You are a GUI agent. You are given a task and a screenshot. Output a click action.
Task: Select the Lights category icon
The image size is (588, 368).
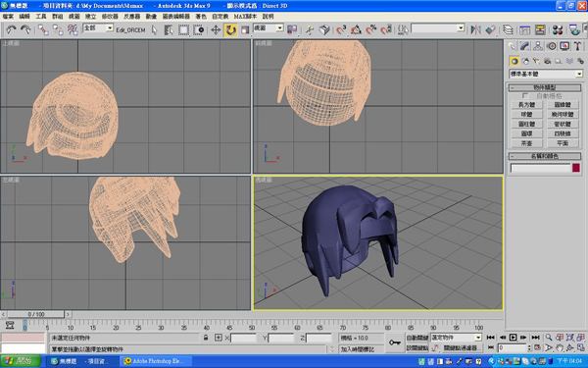tap(537, 61)
